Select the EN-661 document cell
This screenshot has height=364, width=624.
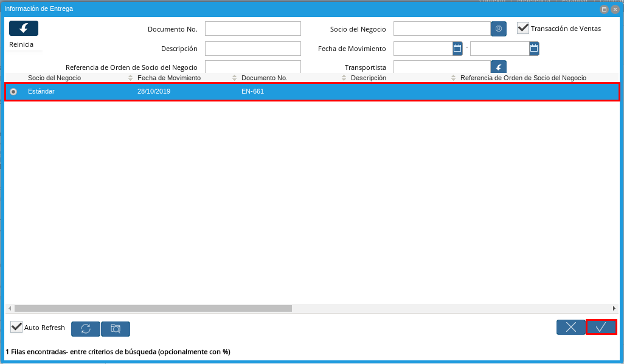tap(253, 91)
